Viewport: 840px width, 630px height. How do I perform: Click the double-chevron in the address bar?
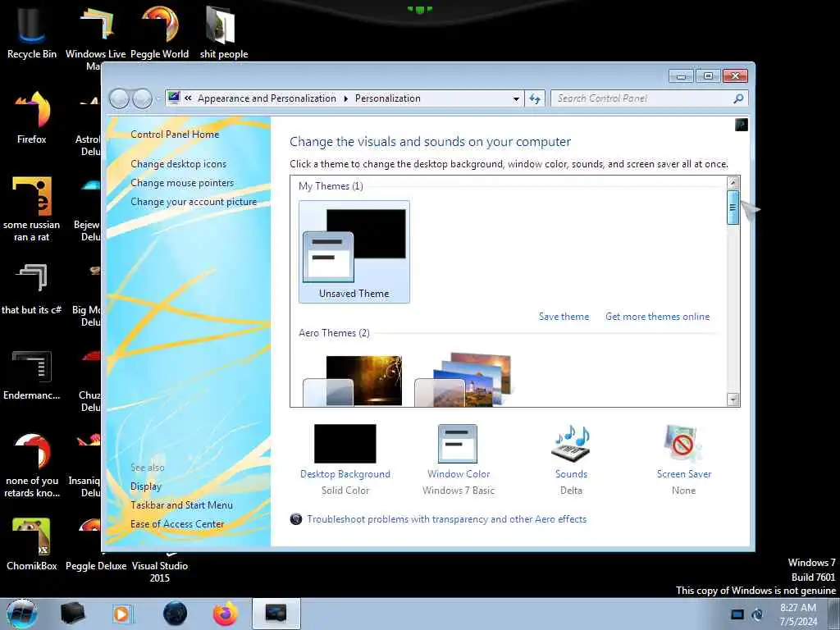click(x=188, y=98)
